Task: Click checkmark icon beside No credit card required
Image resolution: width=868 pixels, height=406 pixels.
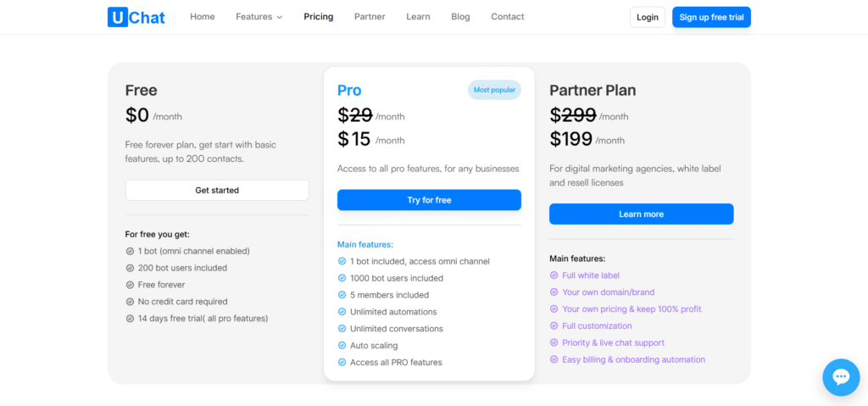Action: click(130, 302)
